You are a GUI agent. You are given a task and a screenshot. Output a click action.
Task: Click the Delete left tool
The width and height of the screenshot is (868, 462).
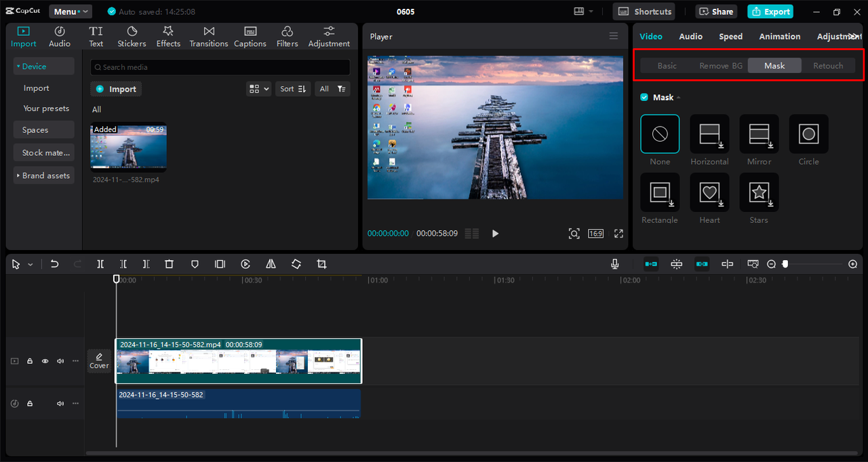123,264
